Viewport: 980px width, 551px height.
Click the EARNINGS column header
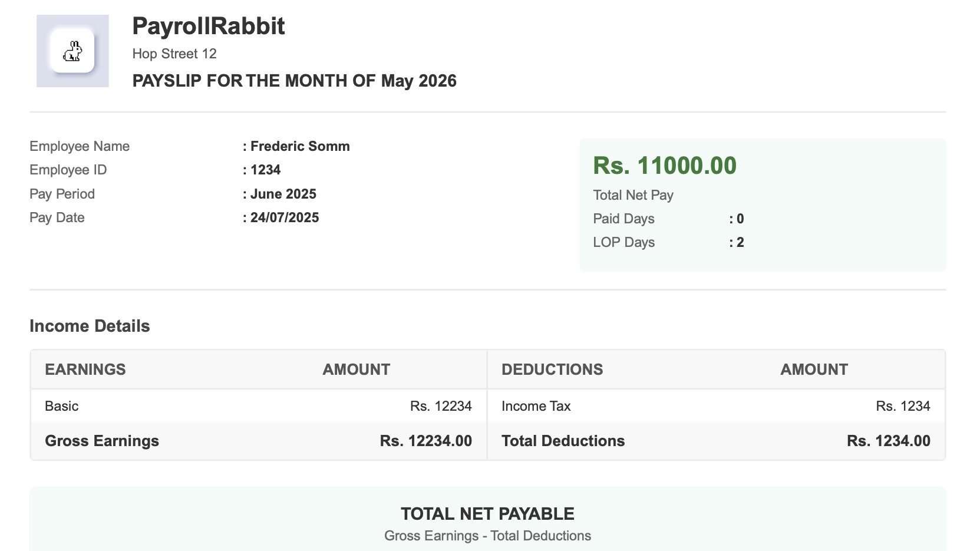coord(85,369)
